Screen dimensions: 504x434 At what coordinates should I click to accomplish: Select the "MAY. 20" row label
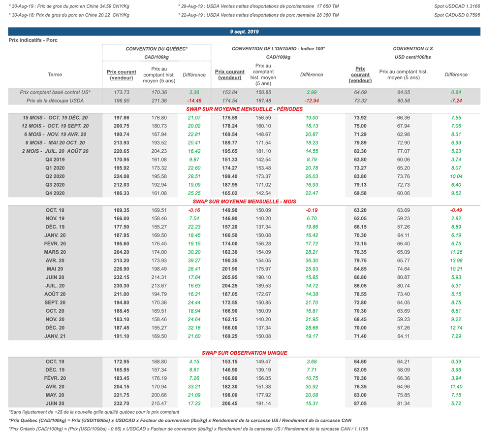(x=55, y=395)
